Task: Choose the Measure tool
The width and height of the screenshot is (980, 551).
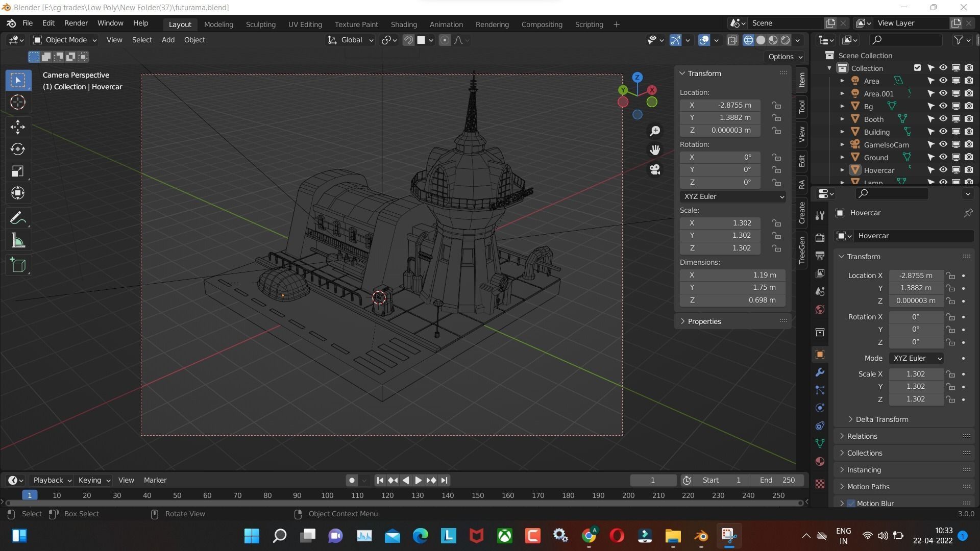Action: (x=18, y=241)
